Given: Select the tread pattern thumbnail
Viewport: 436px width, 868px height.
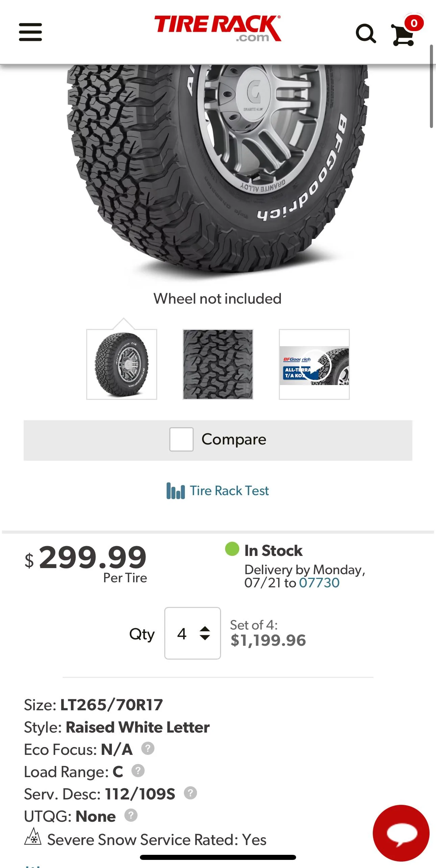Looking at the screenshot, I should click(x=218, y=364).
